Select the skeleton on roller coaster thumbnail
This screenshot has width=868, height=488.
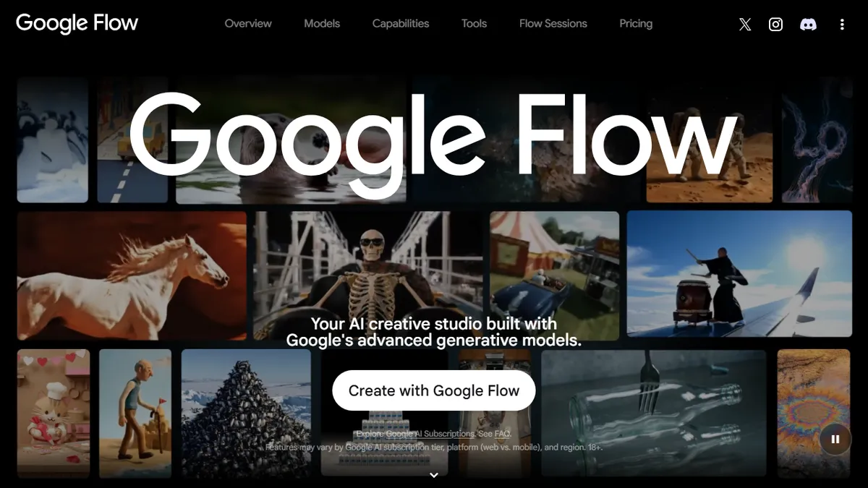(368, 275)
